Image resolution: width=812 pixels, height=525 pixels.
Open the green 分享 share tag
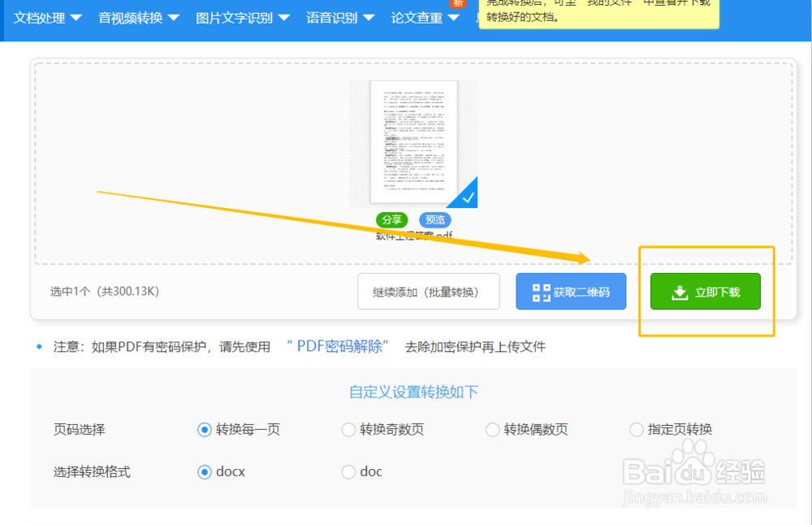[391, 219]
